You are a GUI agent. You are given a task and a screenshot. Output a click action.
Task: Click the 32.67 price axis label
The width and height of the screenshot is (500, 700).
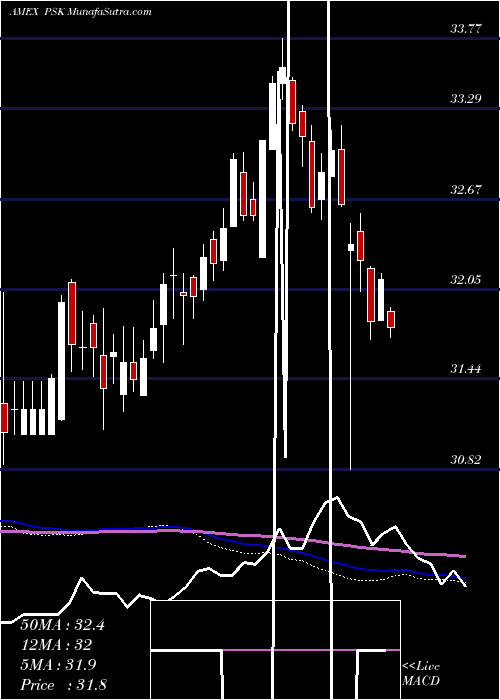(466, 190)
